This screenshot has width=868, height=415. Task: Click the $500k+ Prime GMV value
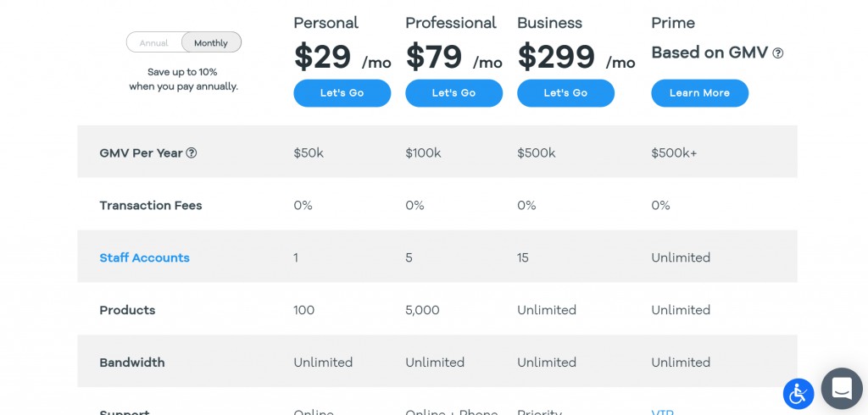[674, 153]
